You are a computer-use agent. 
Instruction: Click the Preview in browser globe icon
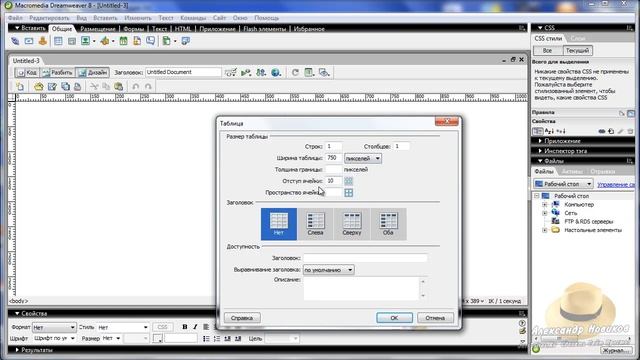click(x=276, y=73)
